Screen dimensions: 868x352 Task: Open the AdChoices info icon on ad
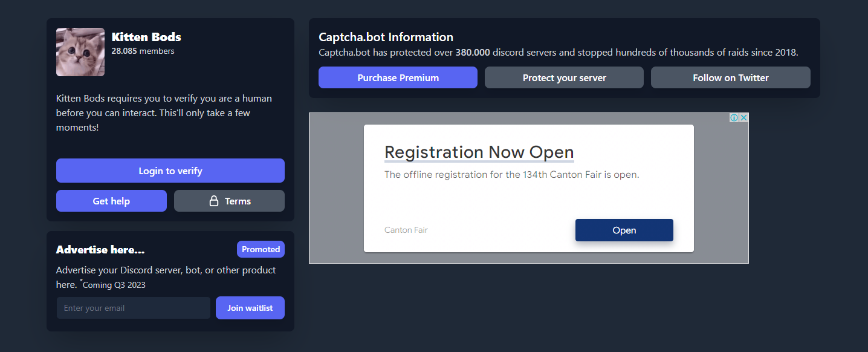734,118
